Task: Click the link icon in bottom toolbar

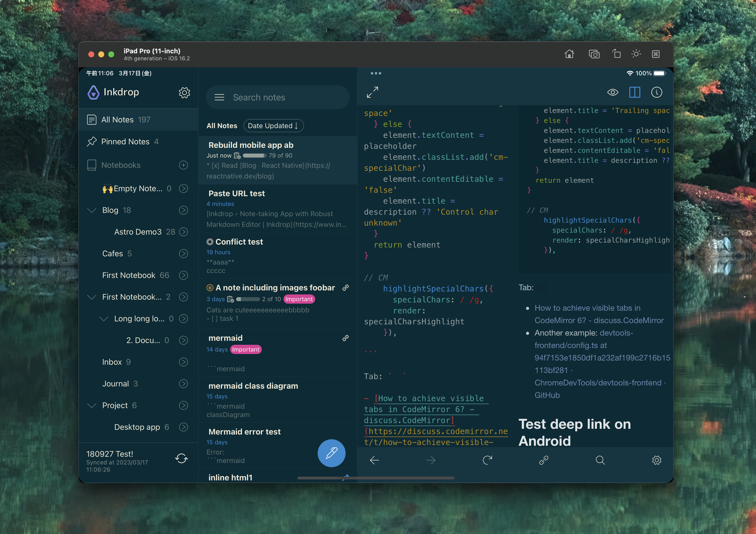Action: point(544,460)
